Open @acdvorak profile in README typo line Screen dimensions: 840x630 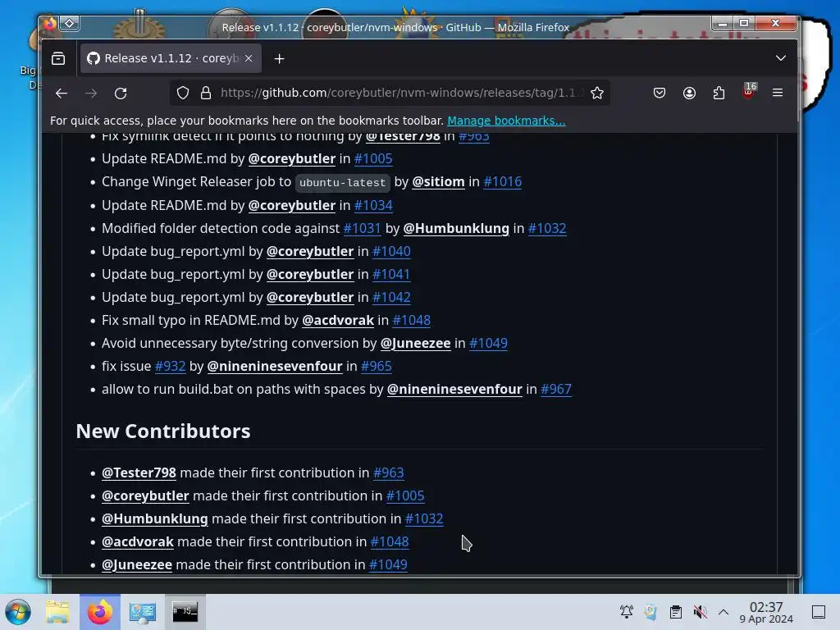(338, 321)
